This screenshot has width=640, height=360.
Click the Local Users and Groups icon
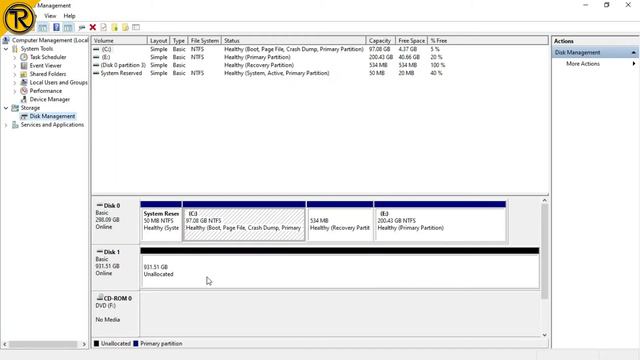point(24,82)
